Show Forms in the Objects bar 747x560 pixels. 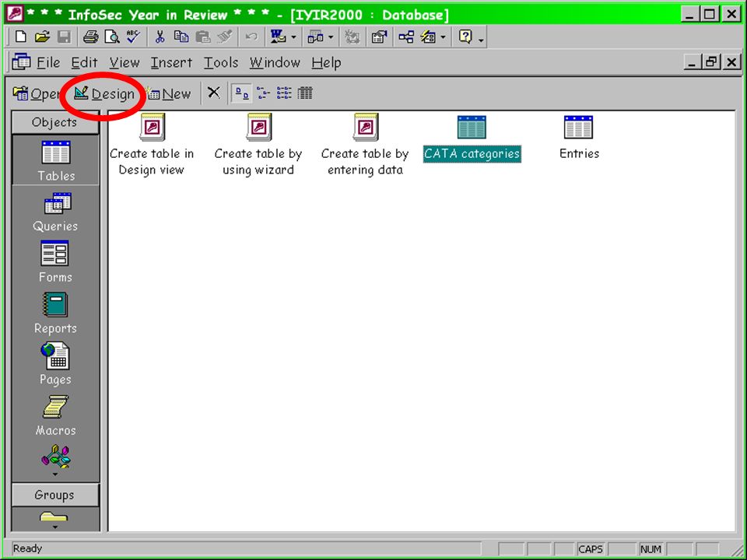click(x=56, y=262)
